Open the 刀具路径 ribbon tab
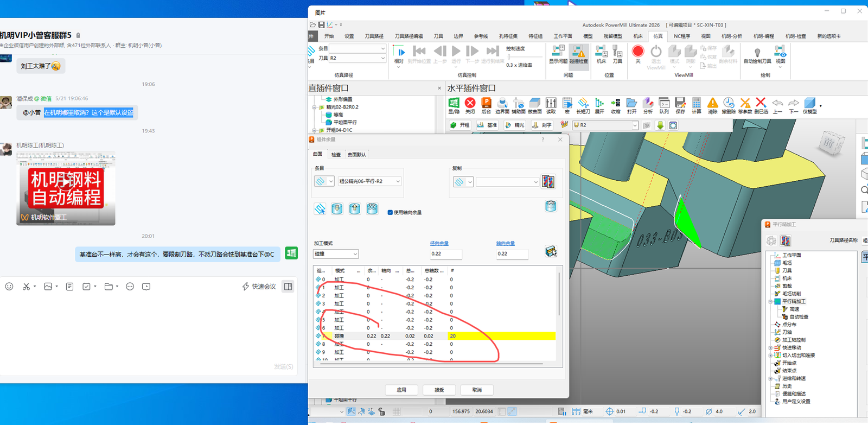 pos(374,36)
